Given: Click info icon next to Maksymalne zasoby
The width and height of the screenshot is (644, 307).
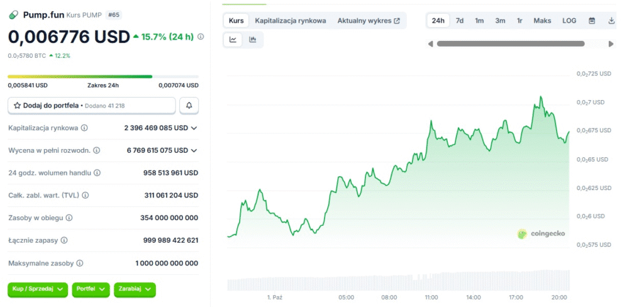Looking at the screenshot, I should click(80, 263).
